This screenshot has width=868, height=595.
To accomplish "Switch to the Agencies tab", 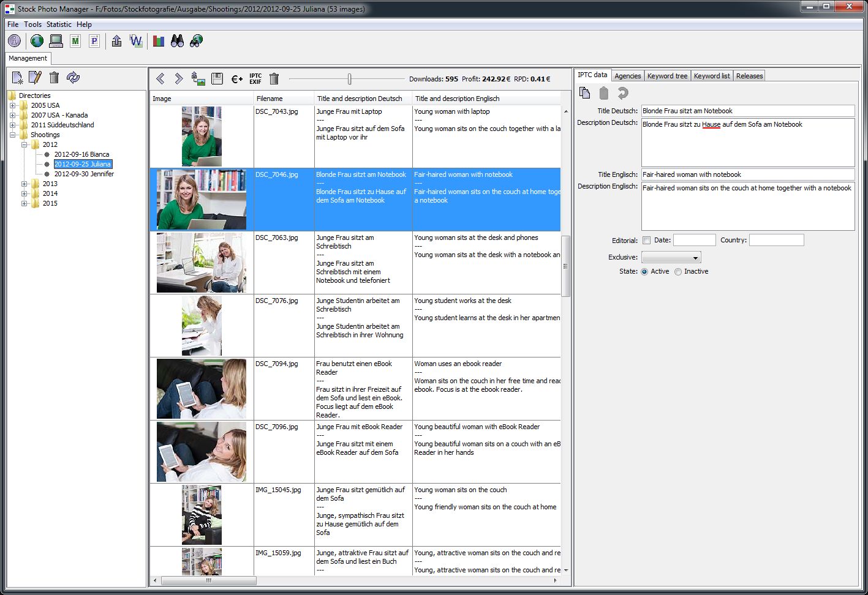I will (628, 76).
